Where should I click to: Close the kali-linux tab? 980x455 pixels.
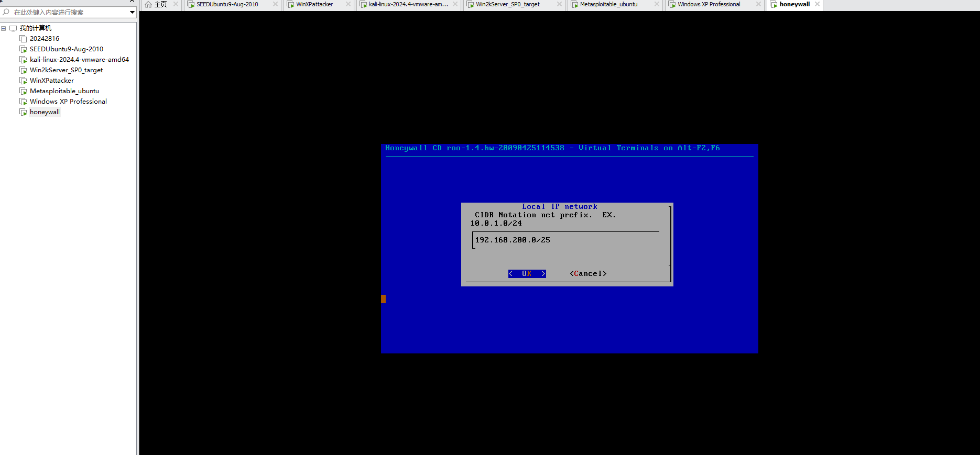(455, 4)
